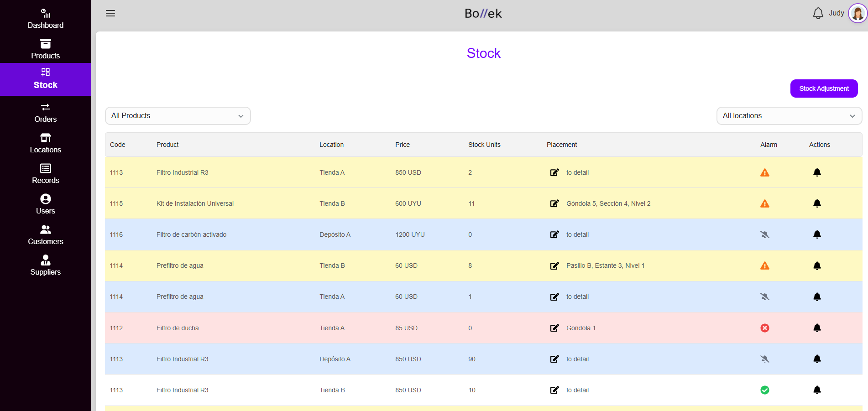Click alarm bell action for Filtro de carbón activado
Screen dimensions: 868x411
(817, 234)
